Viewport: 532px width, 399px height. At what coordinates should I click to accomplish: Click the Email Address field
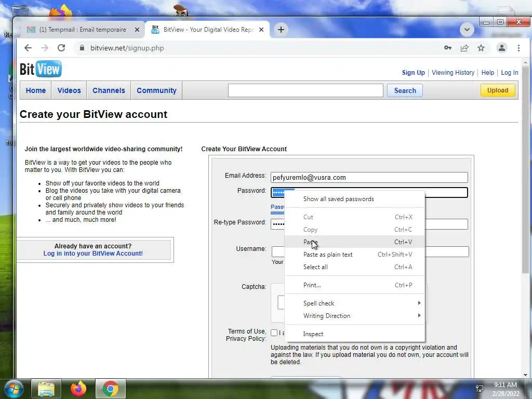[369, 178]
